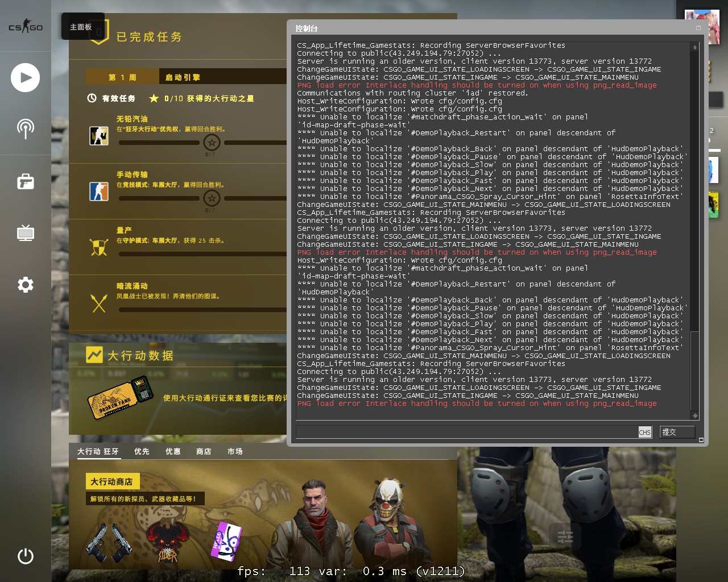Image resolution: width=728 pixels, height=582 pixels.
Task: Click the Broken Fang operation pass thumbnail
Action: pos(120,398)
